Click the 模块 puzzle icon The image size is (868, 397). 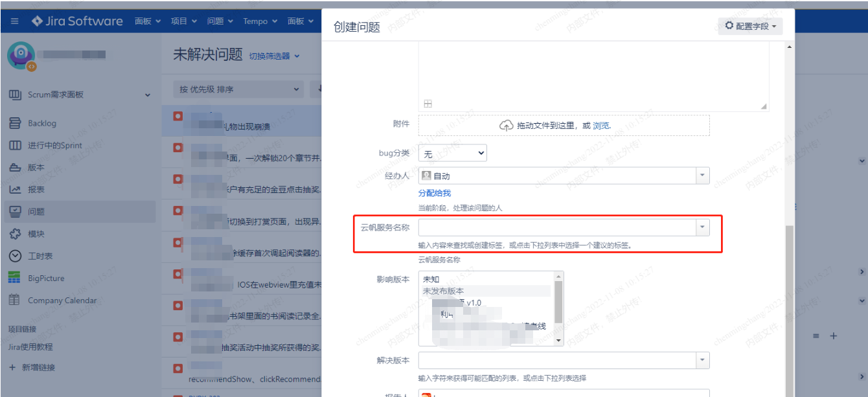pos(15,234)
